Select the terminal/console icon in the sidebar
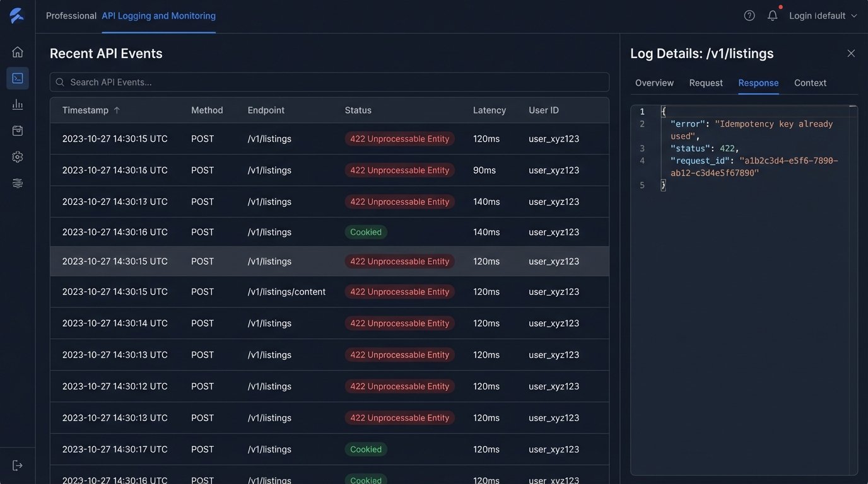 point(18,78)
